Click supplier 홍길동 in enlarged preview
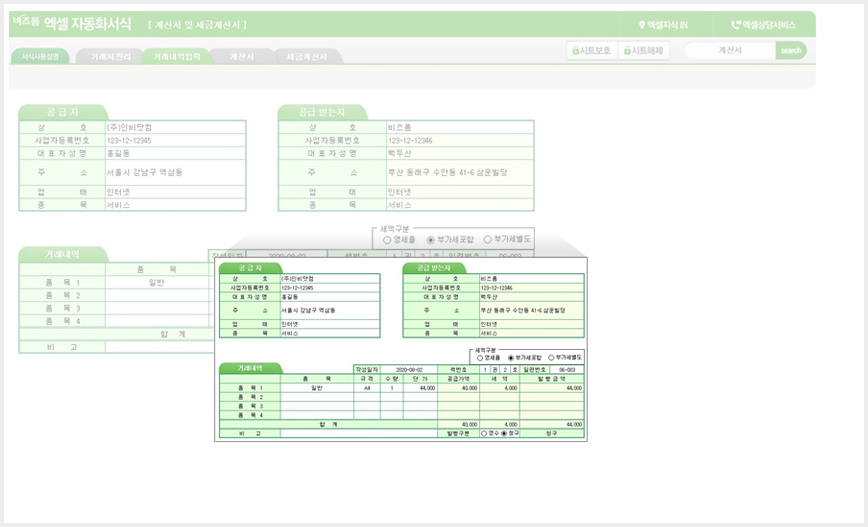The height and width of the screenshot is (527, 868). (330, 297)
